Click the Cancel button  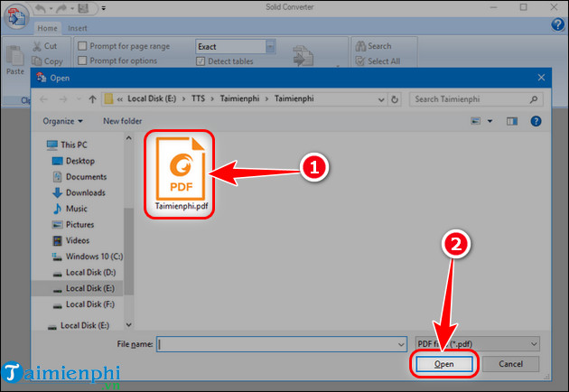click(510, 364)
